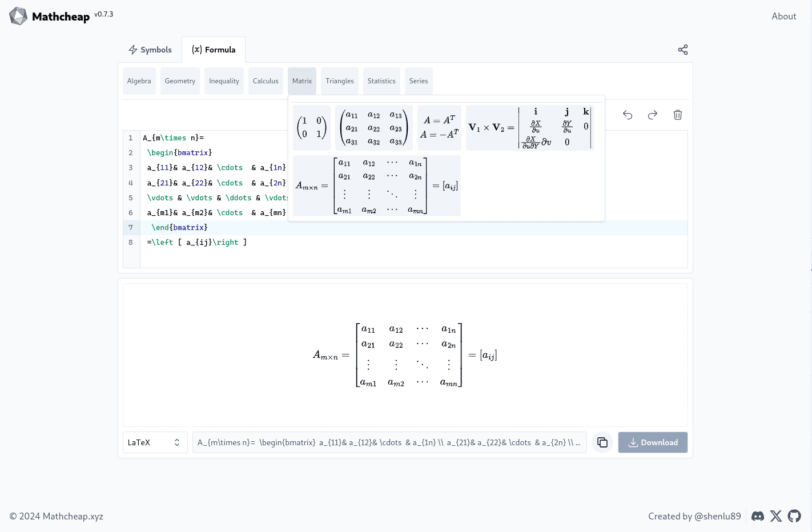The width and height of the screenshot is (812, 532).
Task: Copy the formula to clipboard
Action: pos(602,442)
